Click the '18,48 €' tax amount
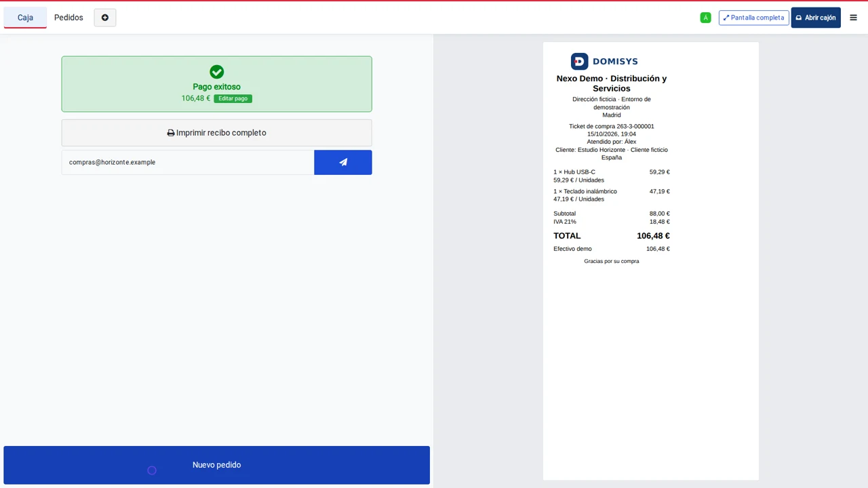This screenshot has height=488, width=868. pyautogui.click(x=659, y=222)
